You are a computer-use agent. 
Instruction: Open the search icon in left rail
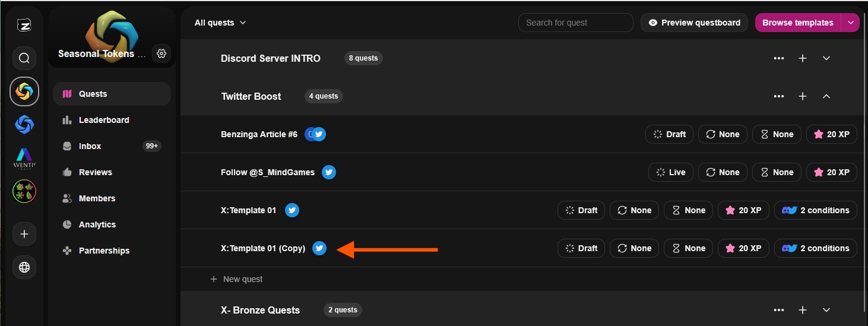coord(24,58)
